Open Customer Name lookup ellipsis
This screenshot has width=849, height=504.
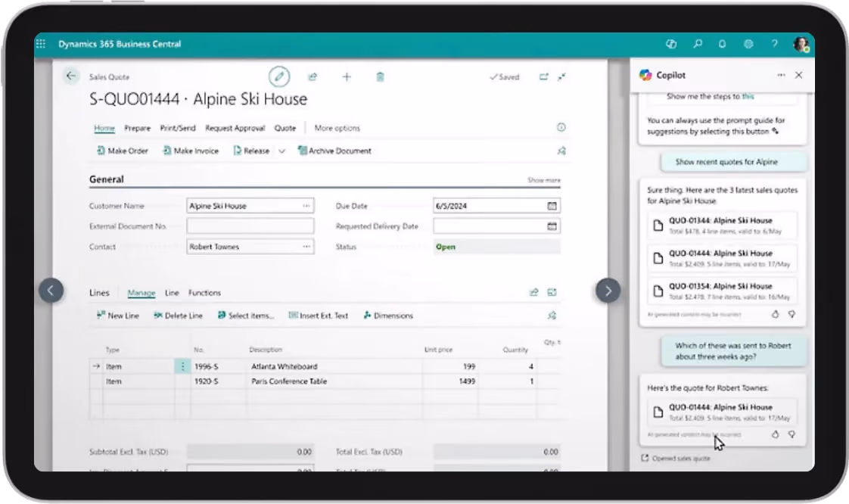click(306, 206)
